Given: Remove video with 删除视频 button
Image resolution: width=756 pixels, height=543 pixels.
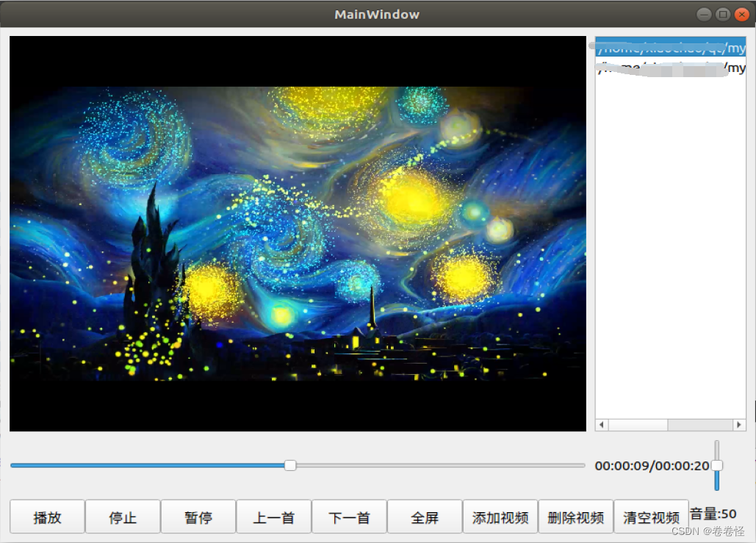Looking at the screenshot, I should tap(576, 517).
